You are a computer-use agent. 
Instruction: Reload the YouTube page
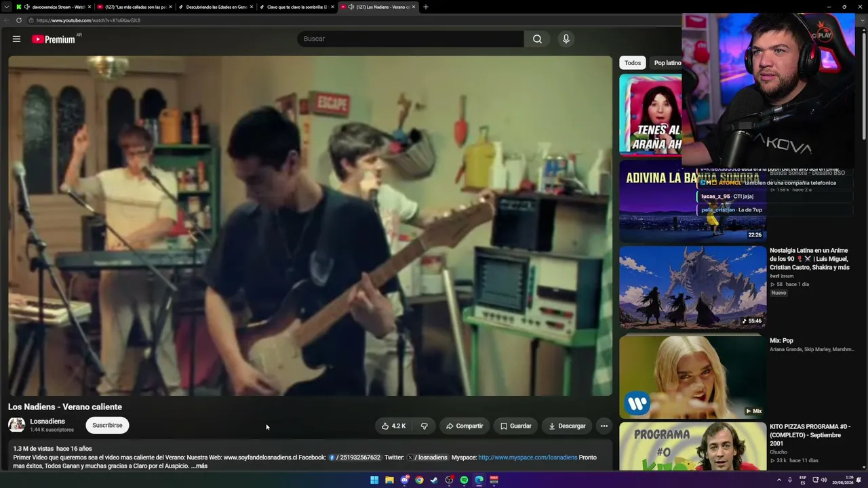[x=19, y=20]
